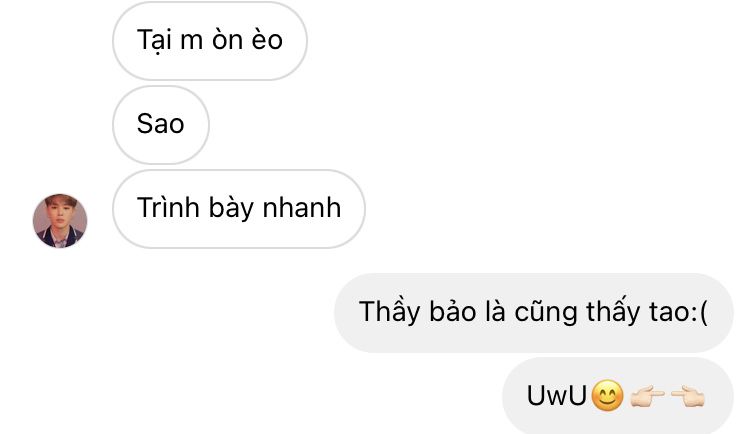Click the letter "m" in first message

[x=191, y=41]
